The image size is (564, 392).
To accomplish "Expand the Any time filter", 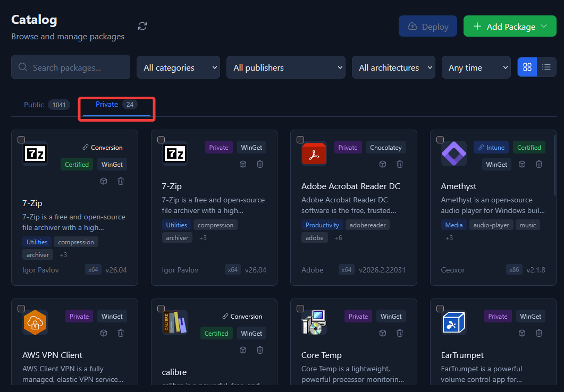I will pos(476,67).
